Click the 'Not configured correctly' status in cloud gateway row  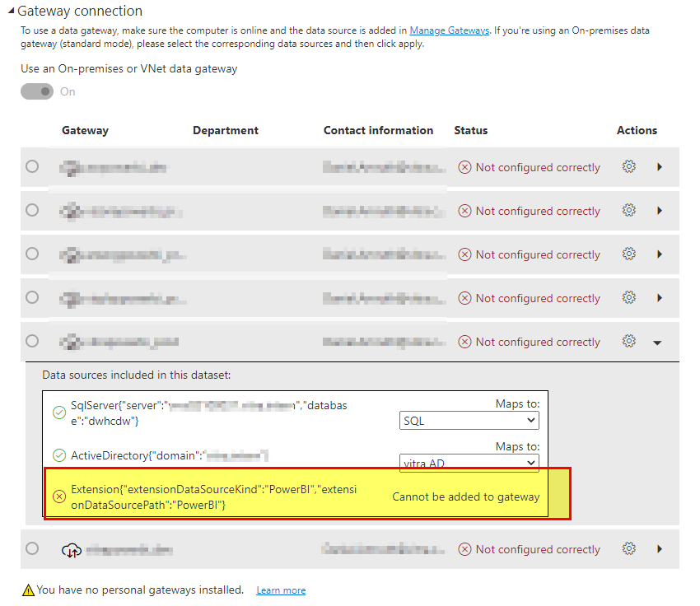538,549
